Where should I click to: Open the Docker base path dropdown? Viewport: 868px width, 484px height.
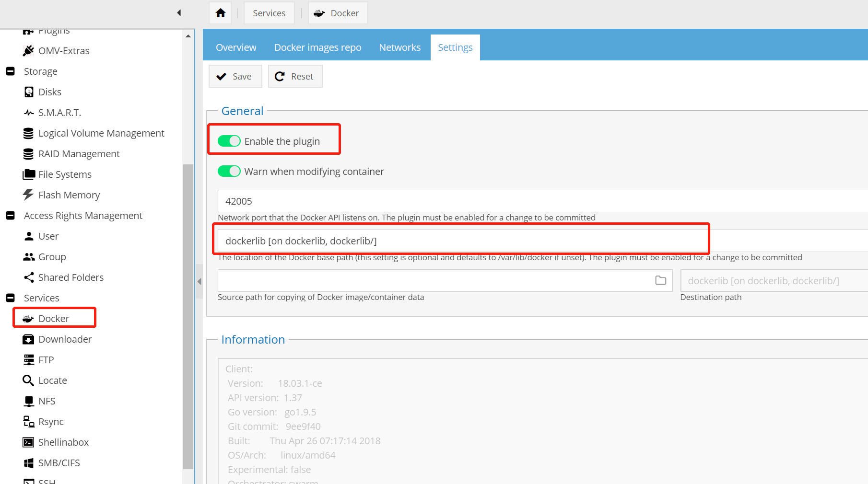tap(542, 241)
